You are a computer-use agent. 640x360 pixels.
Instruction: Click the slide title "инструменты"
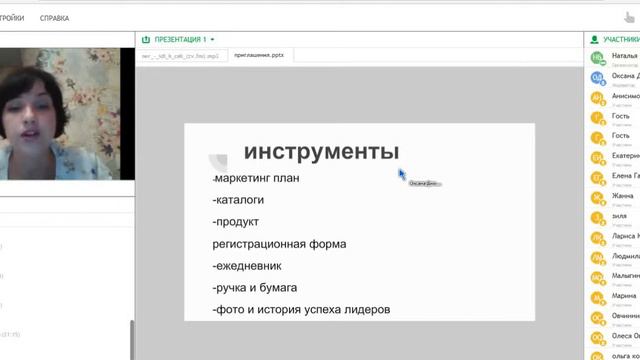pos(322,151)
